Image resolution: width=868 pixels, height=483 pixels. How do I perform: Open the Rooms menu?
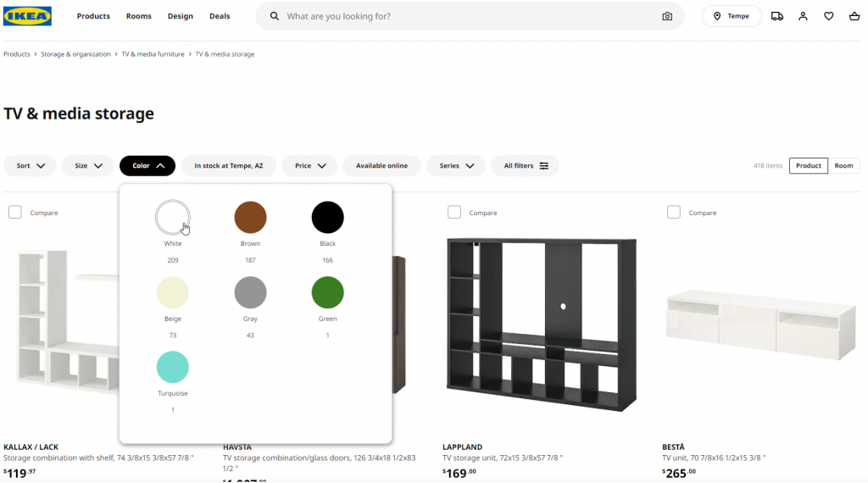tap(138, 16)
